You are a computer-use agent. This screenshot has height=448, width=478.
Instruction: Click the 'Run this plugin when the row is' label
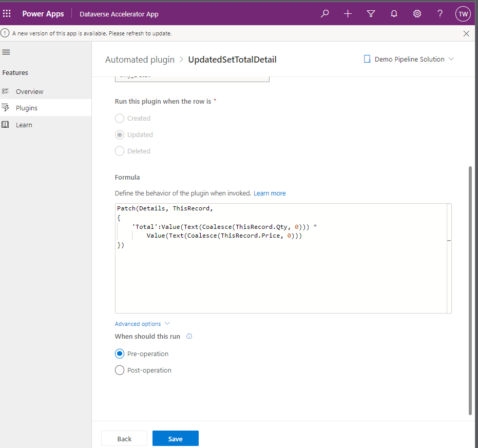(163, 102)
